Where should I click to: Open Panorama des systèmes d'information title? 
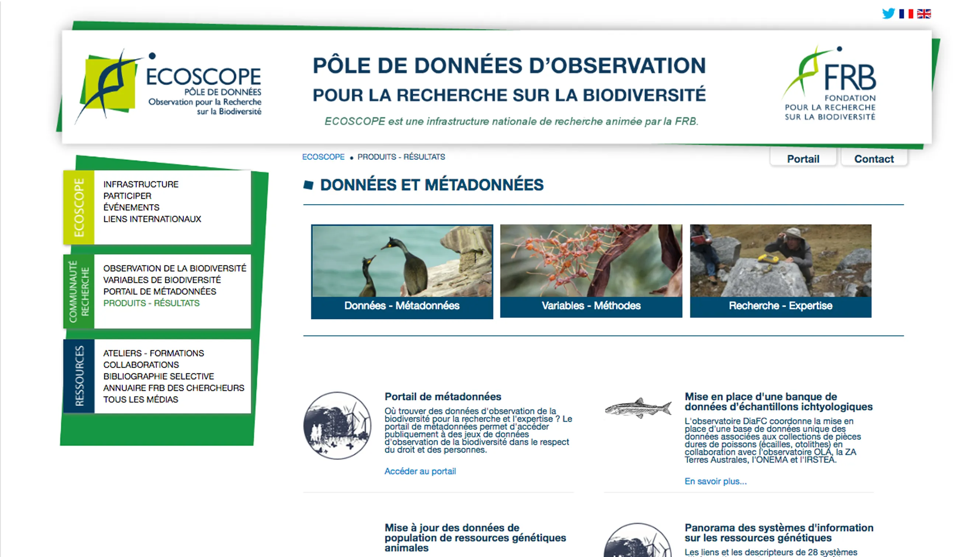[x=779, y=533]
